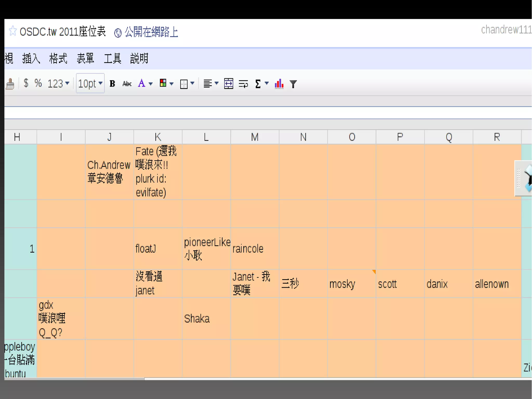Merge cells with the merge icon
This screenshot has height=399, width=532.
(x=228, y=84)
